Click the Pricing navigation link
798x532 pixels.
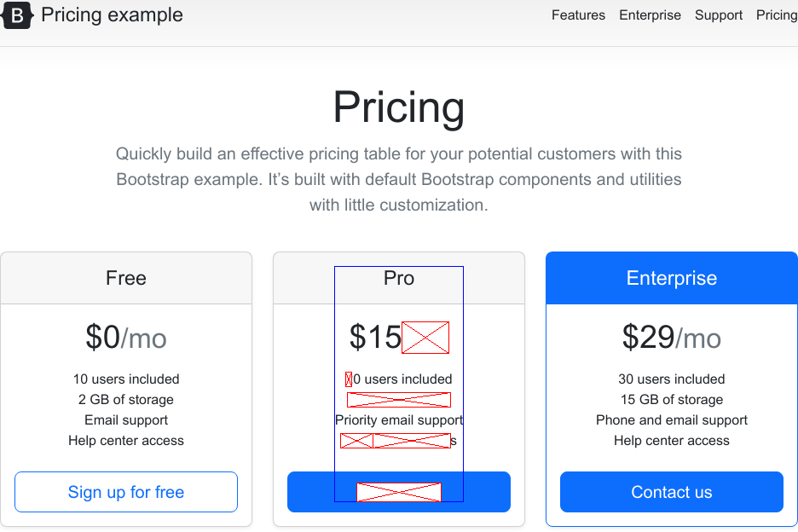[776, 15]
